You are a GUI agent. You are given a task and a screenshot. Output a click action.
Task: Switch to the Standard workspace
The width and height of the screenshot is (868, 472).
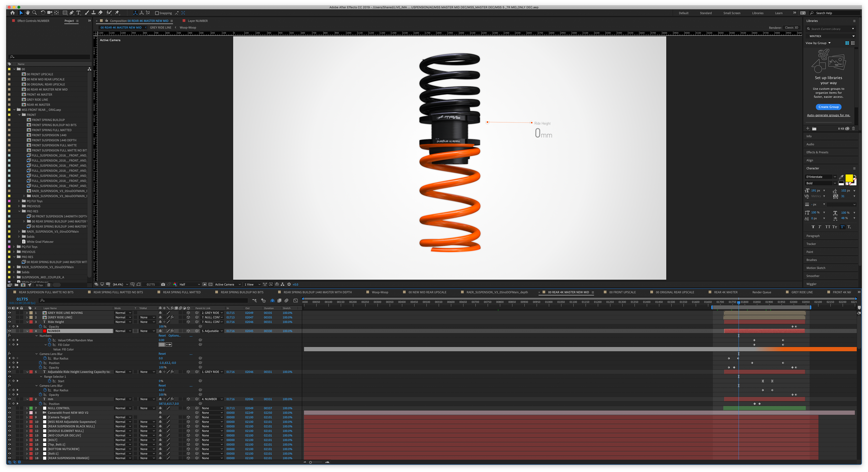[x=705, y=13]
